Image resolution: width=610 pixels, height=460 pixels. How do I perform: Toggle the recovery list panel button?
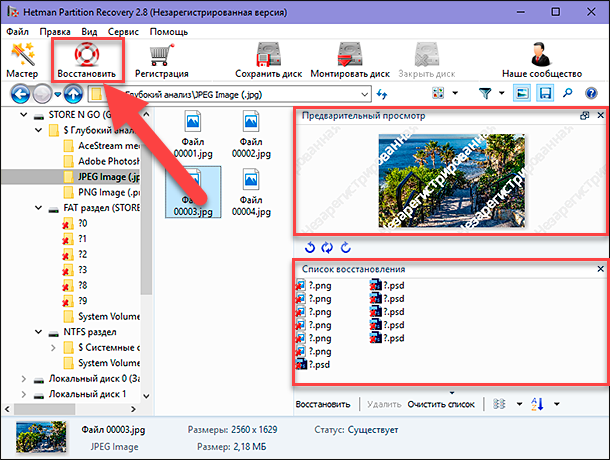point(545,93)
